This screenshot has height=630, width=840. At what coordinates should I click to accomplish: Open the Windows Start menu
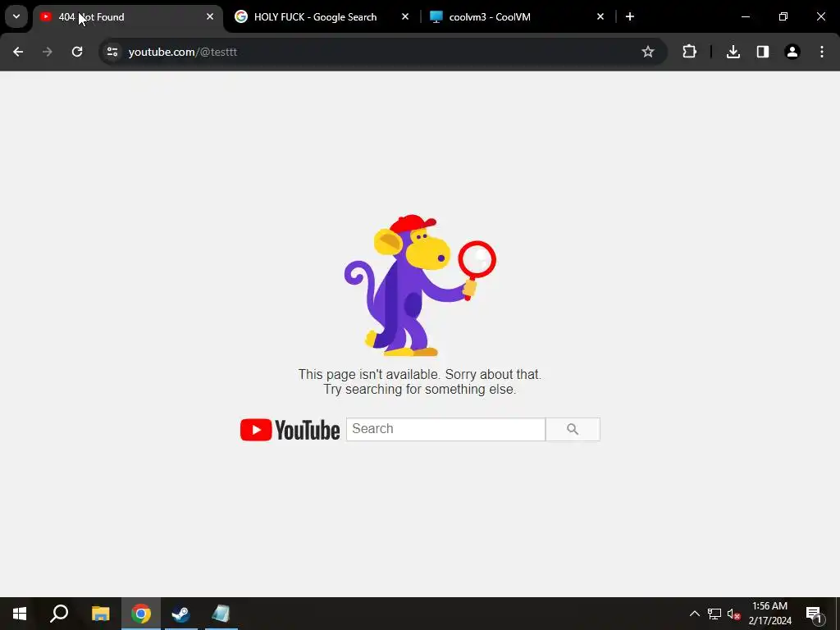click(20, 614)
